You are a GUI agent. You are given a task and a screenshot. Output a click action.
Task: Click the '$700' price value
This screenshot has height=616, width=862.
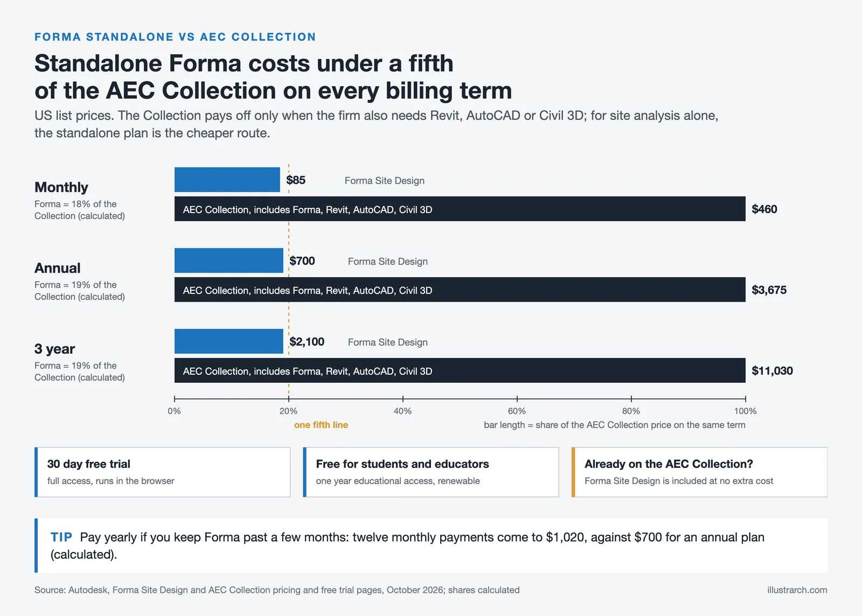click(302, 261)
